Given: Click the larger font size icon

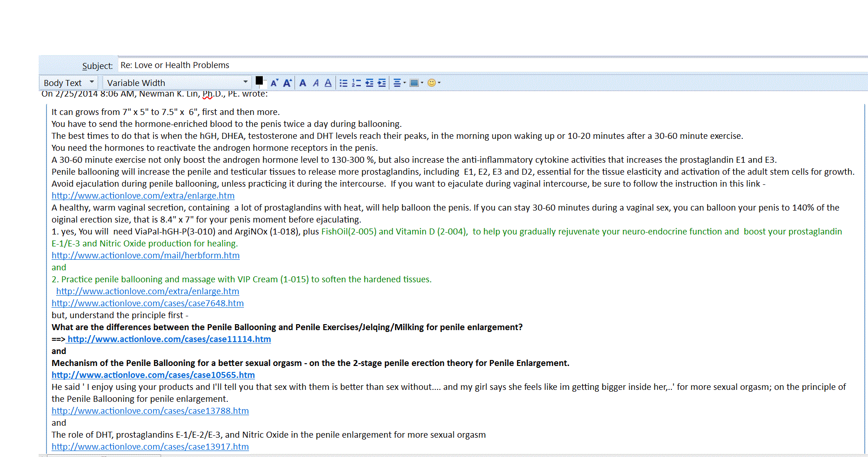Looking at the screenshot, I should (x=288, y=83).
